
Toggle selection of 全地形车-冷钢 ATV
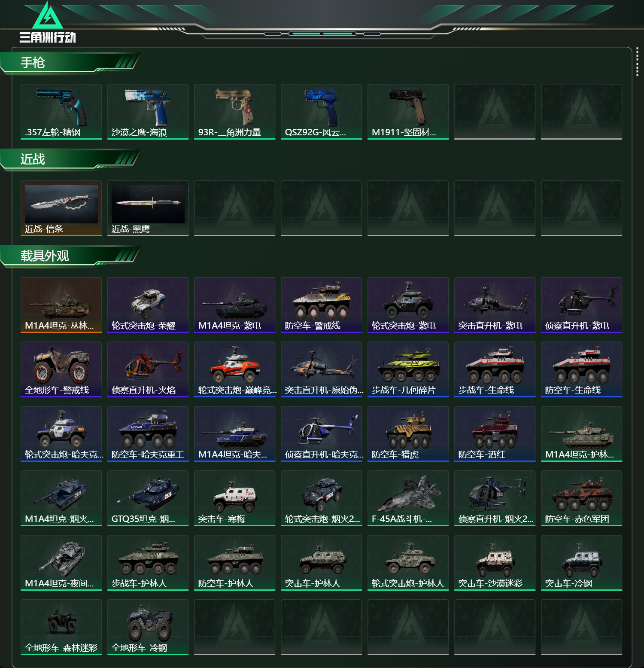point(148,626)
